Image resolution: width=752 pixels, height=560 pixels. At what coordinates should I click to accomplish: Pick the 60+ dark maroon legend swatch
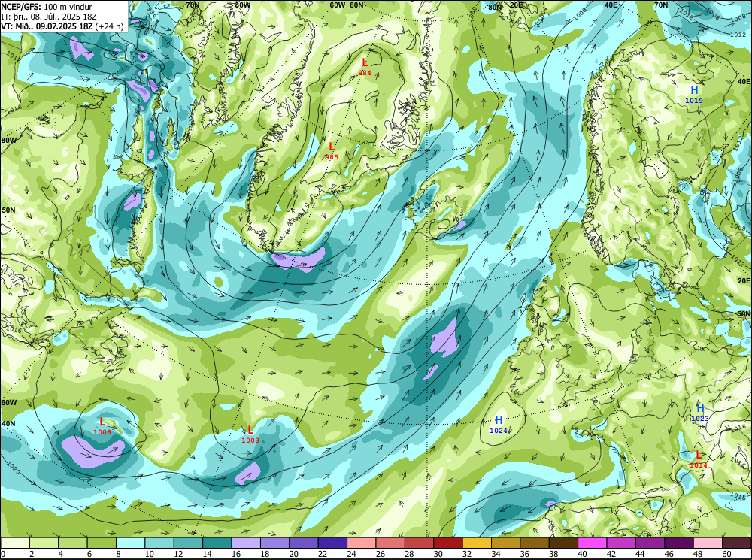737,543
